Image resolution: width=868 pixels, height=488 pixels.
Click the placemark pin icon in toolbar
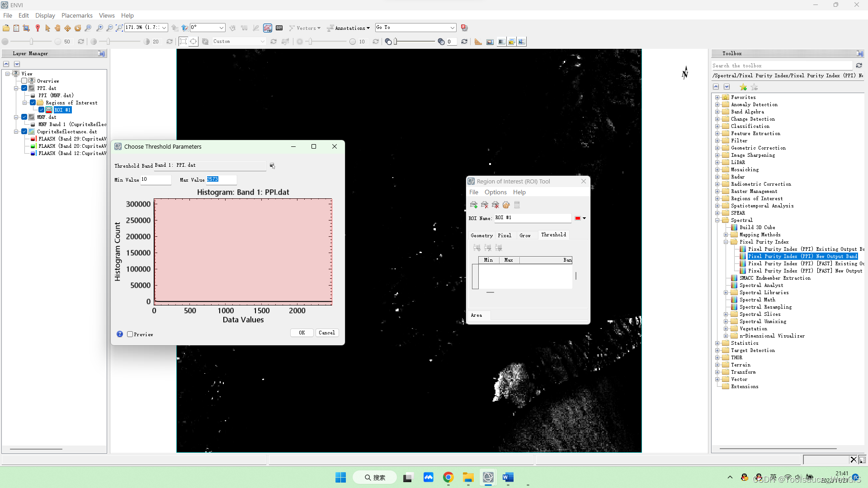point(38,28)
